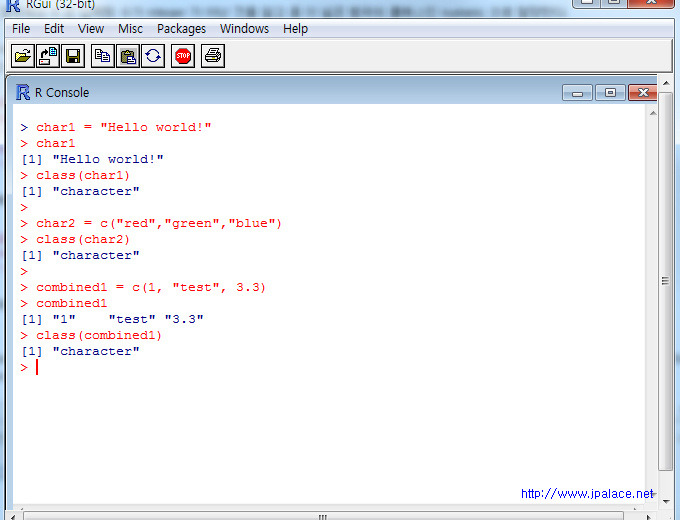Minimize the R Console subwindow

point(577,92)
